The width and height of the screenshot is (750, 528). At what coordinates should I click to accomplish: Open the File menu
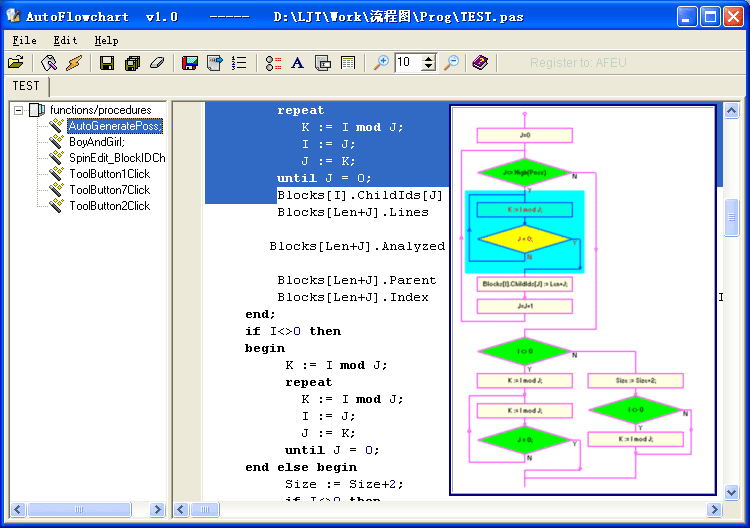pyautogui.click(x=24, y=41)
